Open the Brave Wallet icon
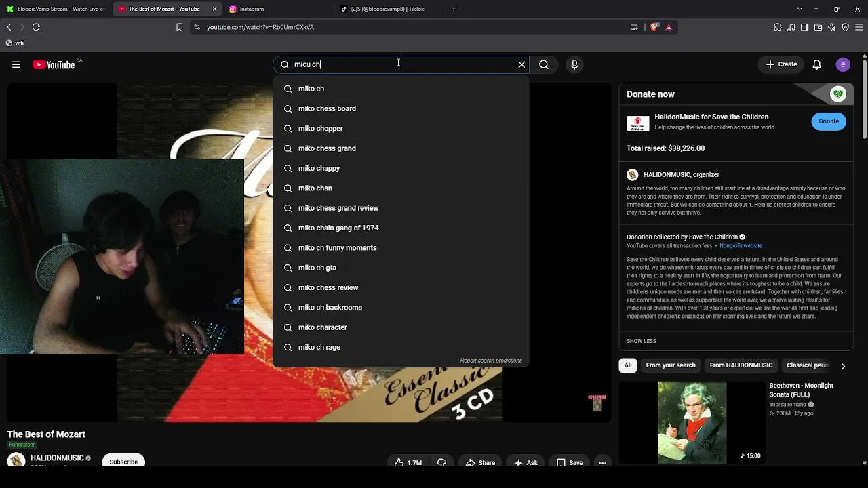The height and width of the screenshot is (488, 868). (818, 27)
